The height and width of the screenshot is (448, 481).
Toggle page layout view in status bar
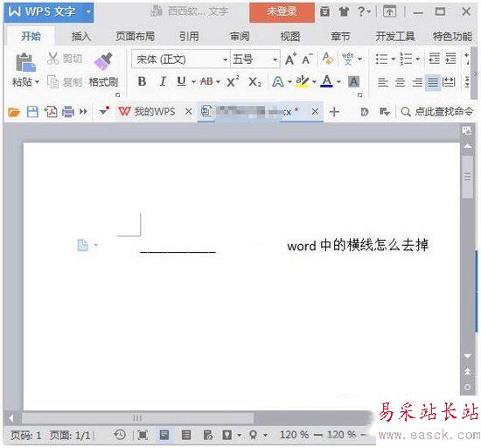[164, 435]
